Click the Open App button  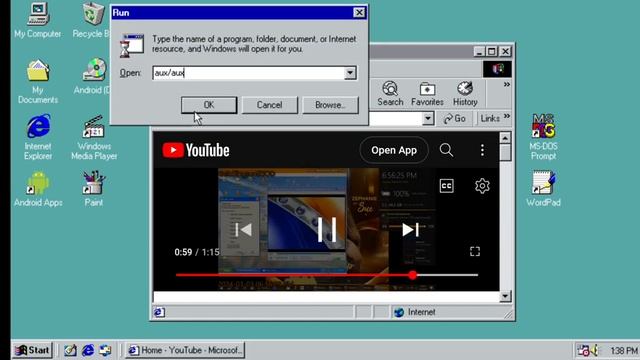tap(394, 150)
